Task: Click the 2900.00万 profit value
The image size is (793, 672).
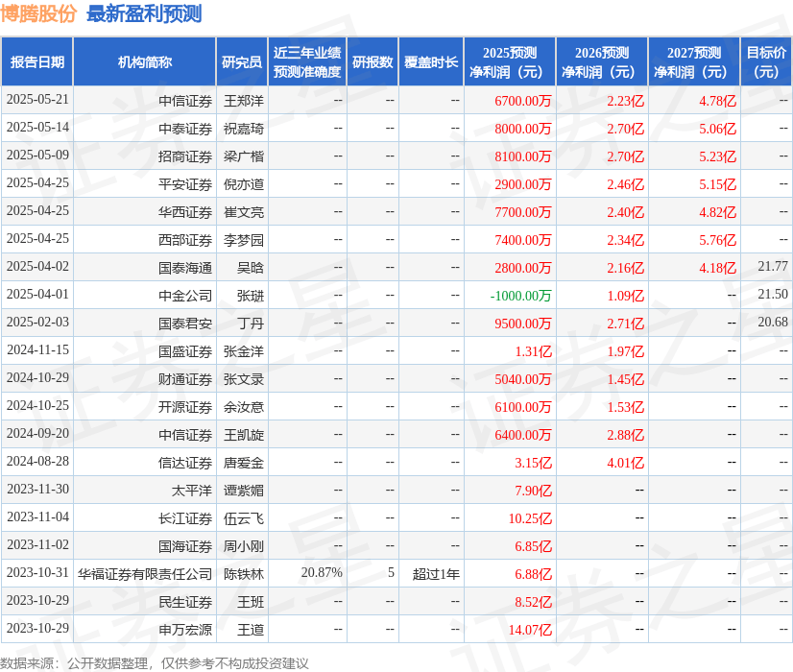Action: [x=523, y=184]
